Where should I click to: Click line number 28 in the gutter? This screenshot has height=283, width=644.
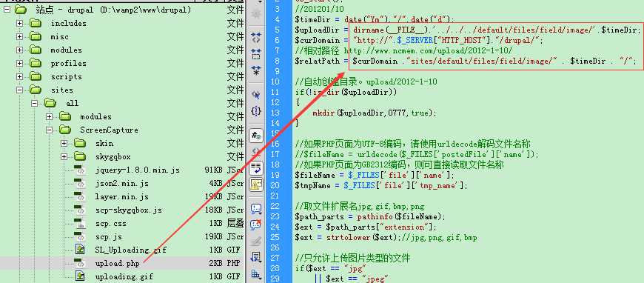coord(275,269)
